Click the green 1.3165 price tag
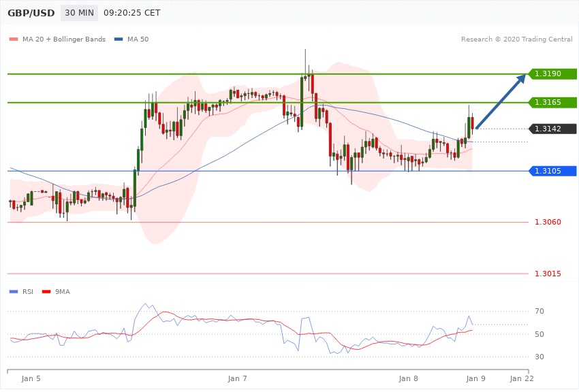 click(552, 103)
